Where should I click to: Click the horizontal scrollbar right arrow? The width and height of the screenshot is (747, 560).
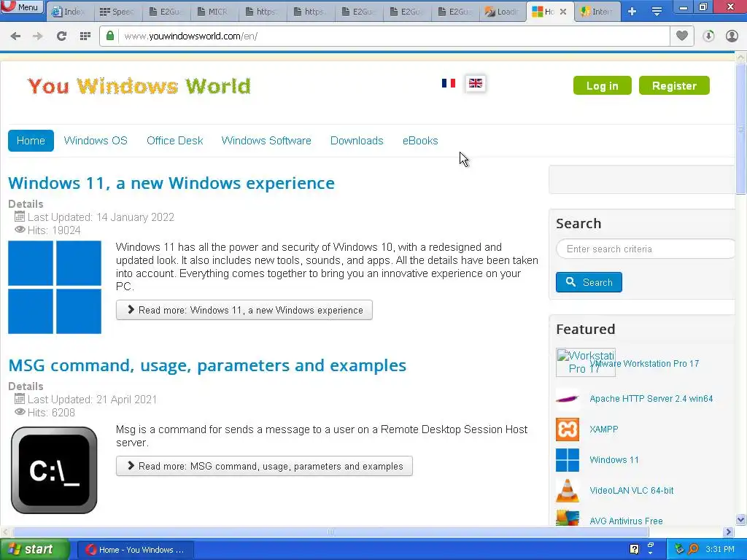[x=728, y=532]
